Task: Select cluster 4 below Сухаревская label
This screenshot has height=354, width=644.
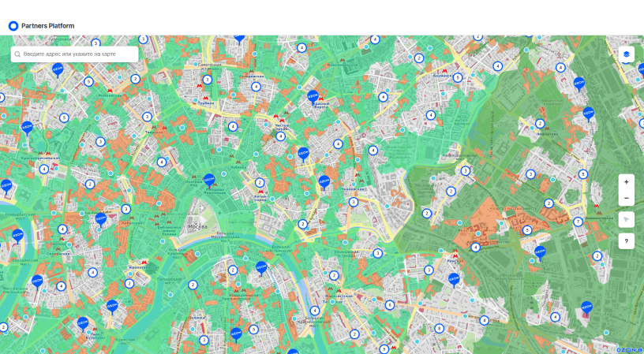Action: (x=256, y=87)
